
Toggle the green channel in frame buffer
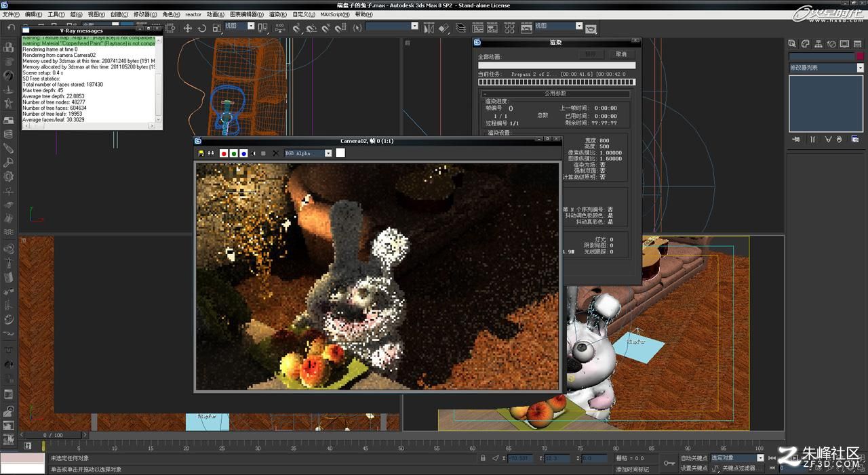233,153
